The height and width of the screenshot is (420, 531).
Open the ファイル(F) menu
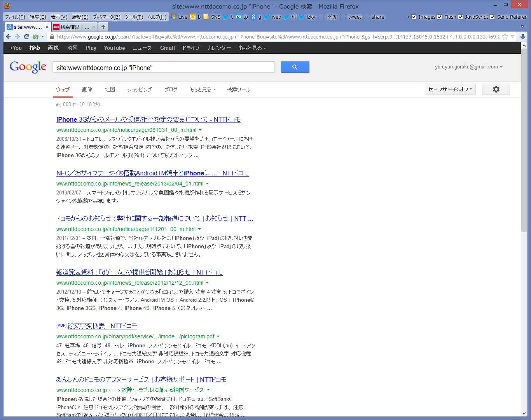(x=15, y=17)
